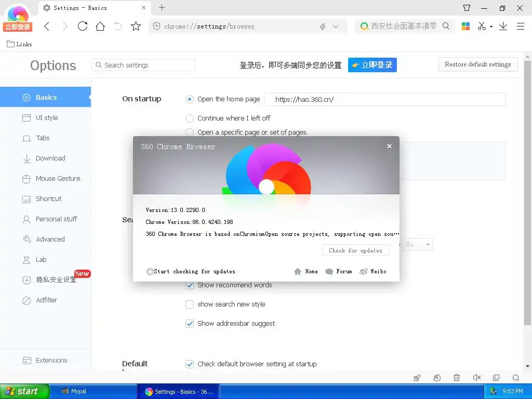Open the colorful apps grid icon

pyautogui.click(x=465, y=26)
